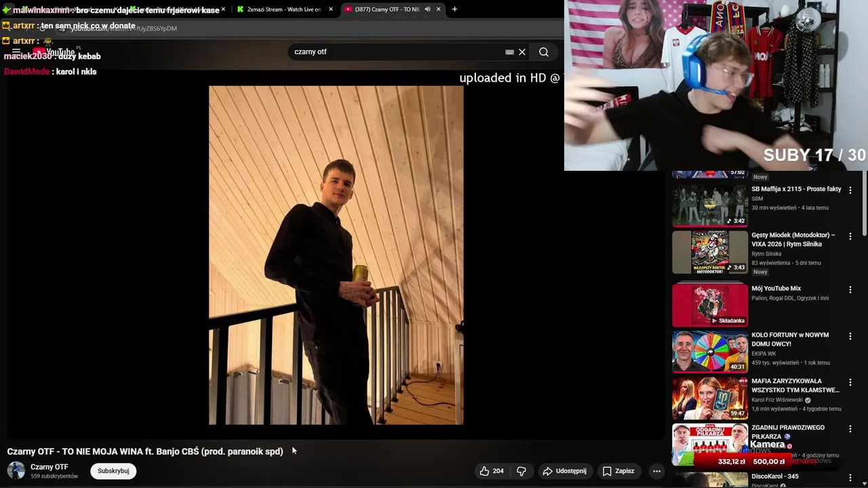Open options for 'MAFIA ZARYZYKOWAŁA' video
868x488 pixels.
(850, 382)
